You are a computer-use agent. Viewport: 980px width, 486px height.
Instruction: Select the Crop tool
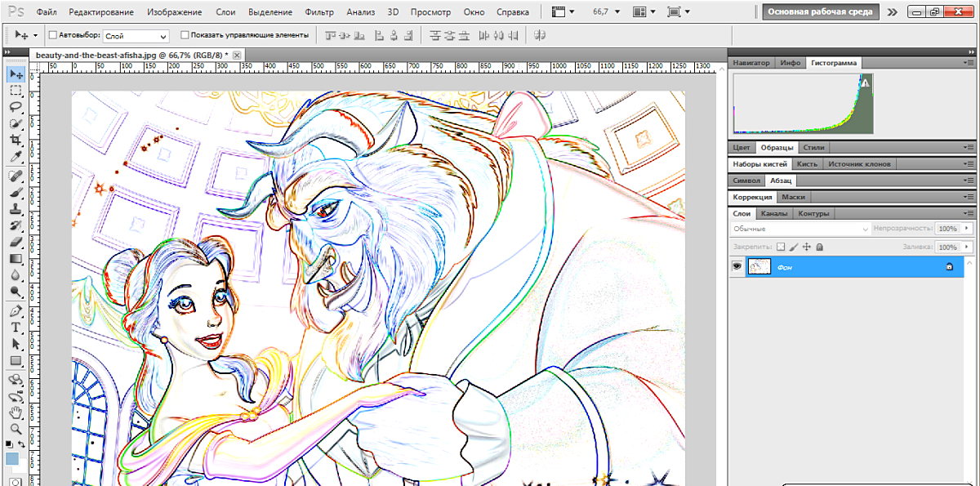tap(16, 140)
